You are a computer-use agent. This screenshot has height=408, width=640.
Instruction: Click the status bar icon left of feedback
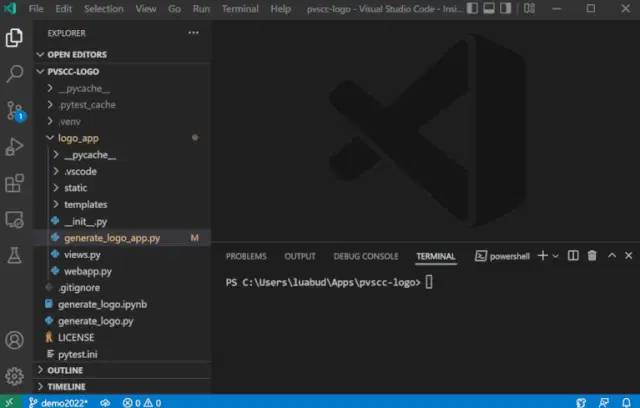point(581,403)
